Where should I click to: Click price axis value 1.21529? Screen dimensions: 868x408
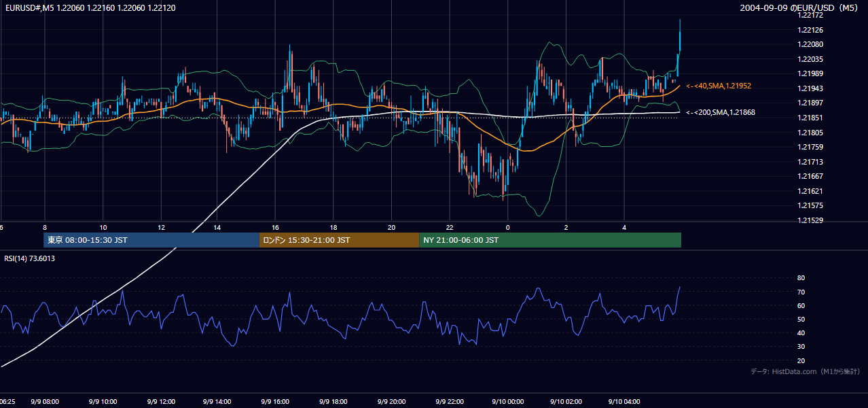click(810, 220)
